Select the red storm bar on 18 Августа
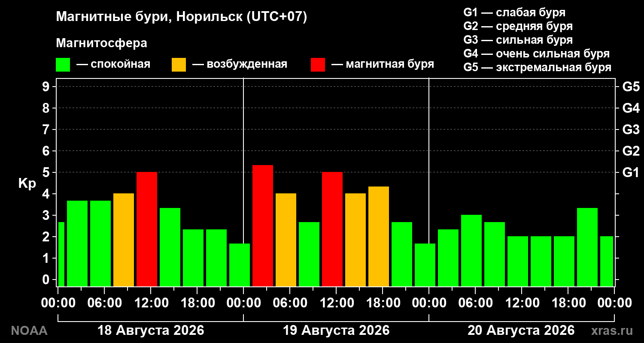 point(147,229)
